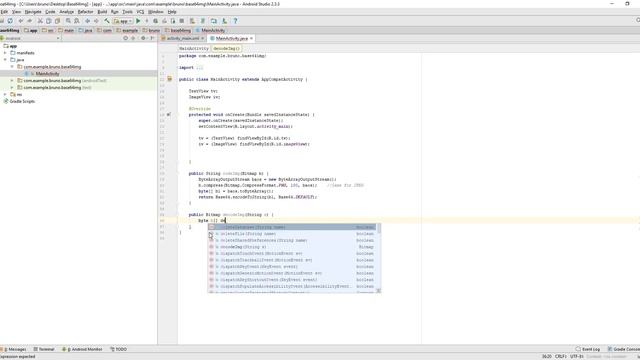Close the activity_main.xml tab

[x=202, y=38]
